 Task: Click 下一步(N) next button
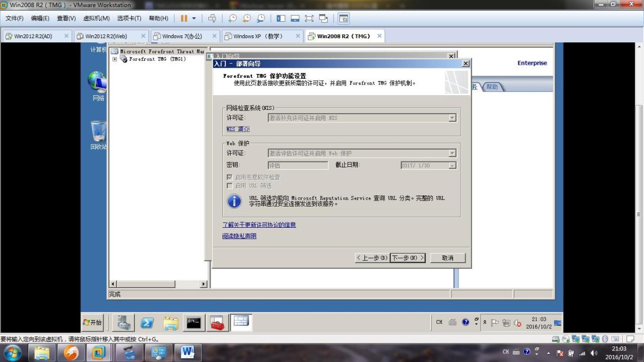coord(407,258)
